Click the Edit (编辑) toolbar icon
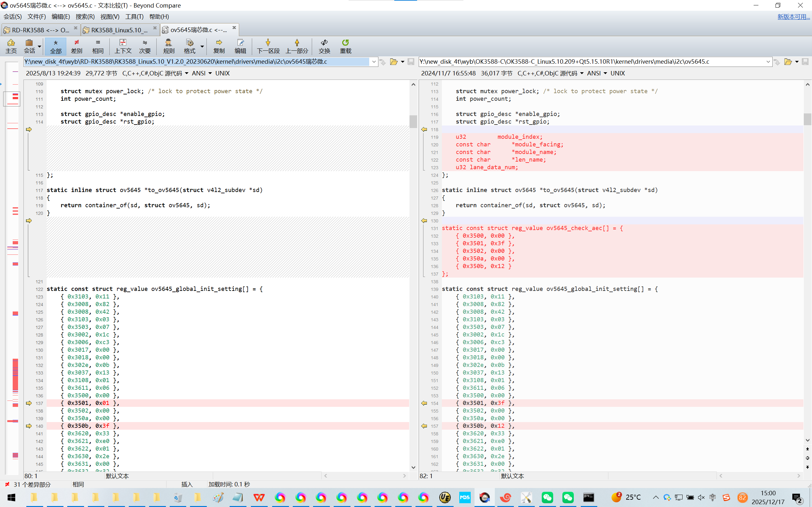This screenshot has height=507, width=812. pos(240,46)
